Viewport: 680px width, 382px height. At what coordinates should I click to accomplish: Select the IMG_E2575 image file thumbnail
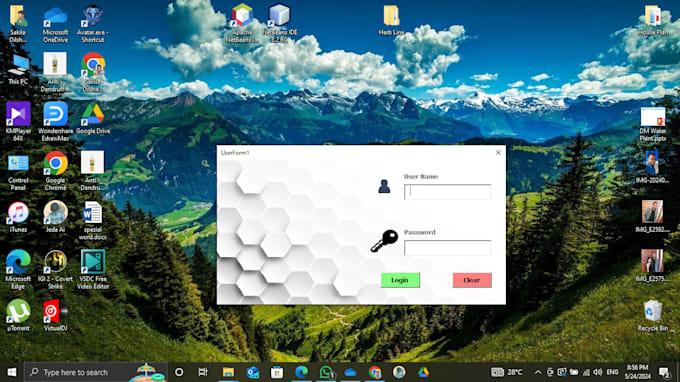[x=652, y=266]
